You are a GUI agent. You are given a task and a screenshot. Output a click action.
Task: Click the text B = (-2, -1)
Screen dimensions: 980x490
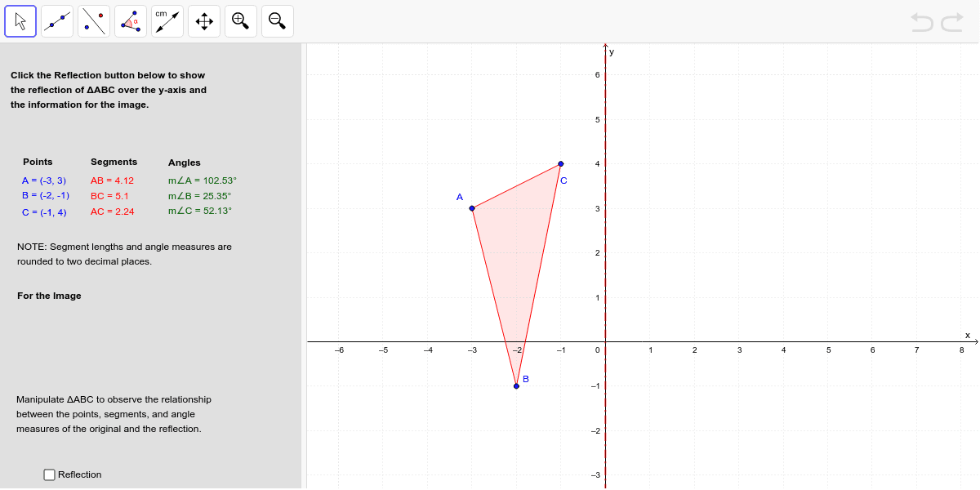[x=46, y=195]
